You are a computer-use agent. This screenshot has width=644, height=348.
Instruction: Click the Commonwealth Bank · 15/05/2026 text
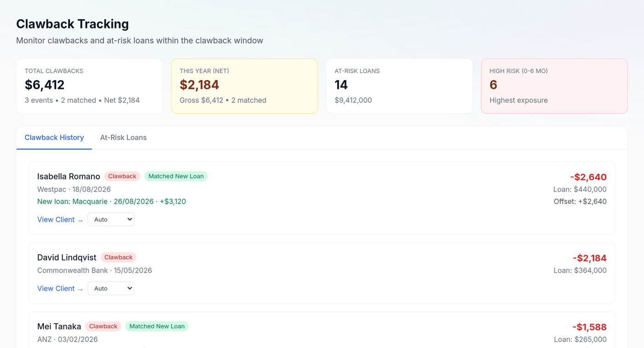click(x=95, y=270)
